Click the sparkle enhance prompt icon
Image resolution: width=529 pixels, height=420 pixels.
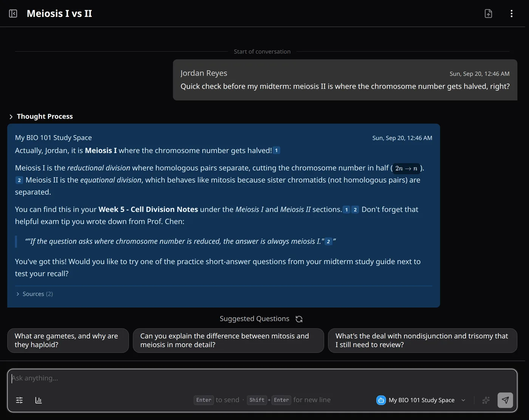(x=486, y=400)
